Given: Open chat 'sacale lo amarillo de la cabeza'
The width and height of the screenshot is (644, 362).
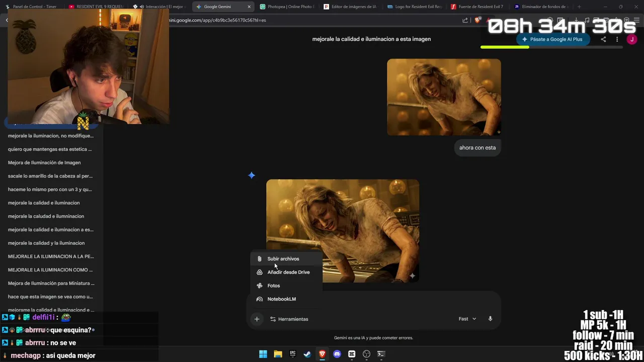Looking at the screenshot, I should (x=50, y=176).
